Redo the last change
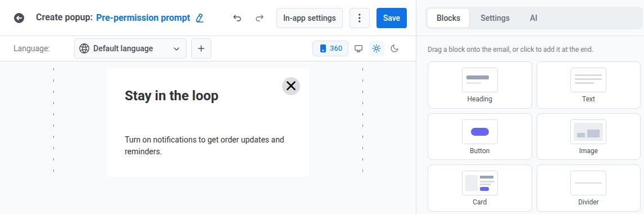Image resolution: width=644 pixels, height=214 pixels. tap(259, 18)
